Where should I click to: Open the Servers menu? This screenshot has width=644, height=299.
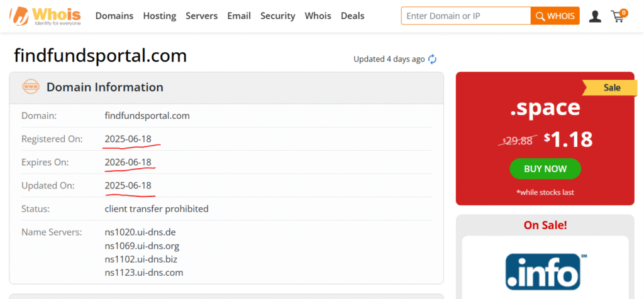202,16
